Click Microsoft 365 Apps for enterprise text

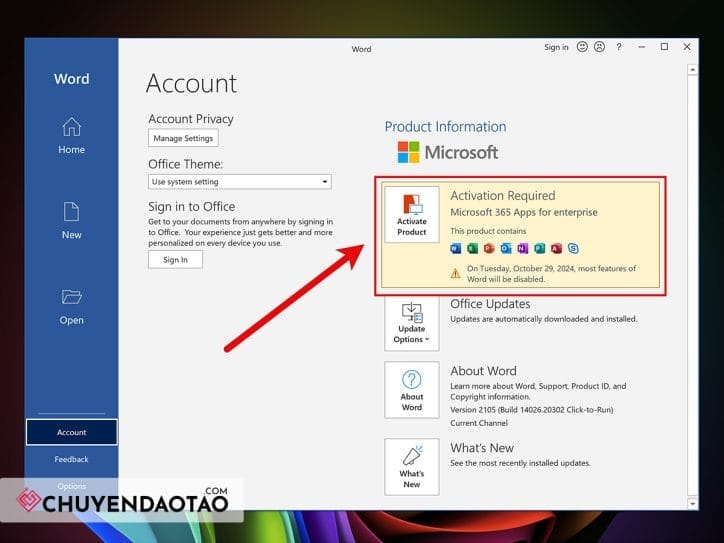pyautogui.click(x=524, y=212)
